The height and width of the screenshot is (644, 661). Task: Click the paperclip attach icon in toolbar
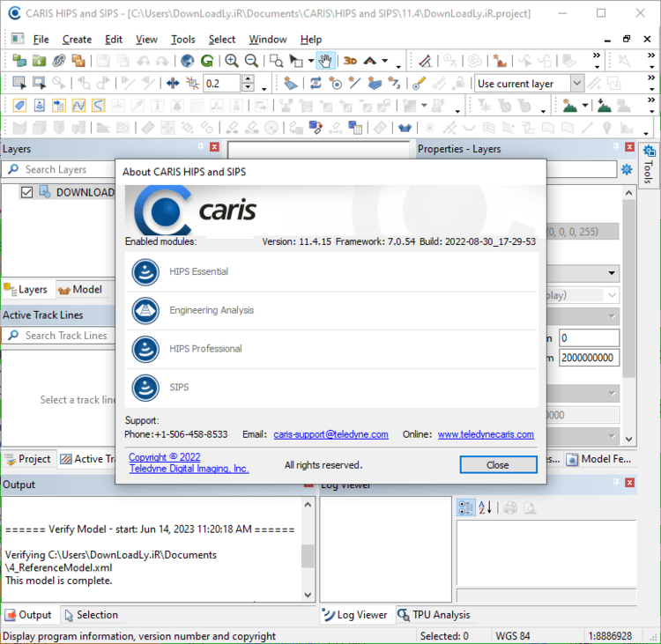(x=58, y=61)
